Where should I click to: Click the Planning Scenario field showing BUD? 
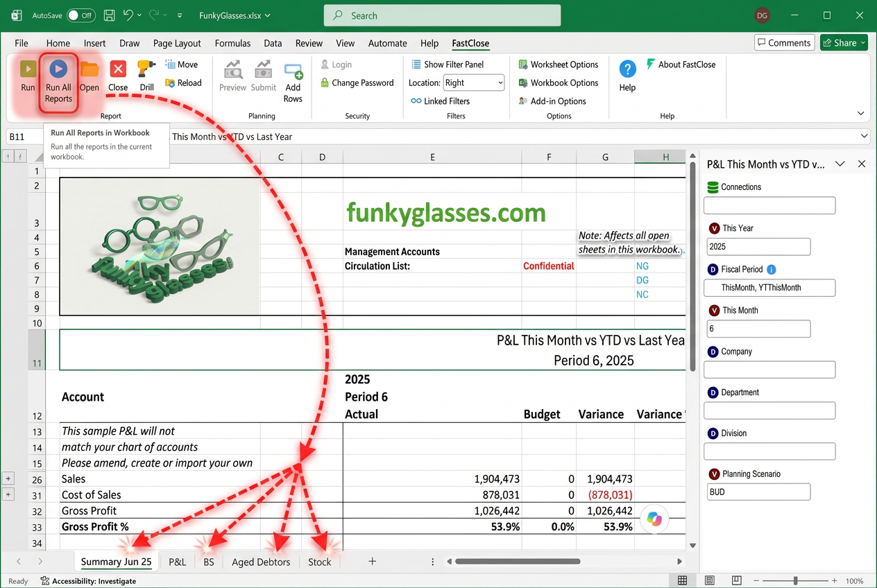click(758, 492)
